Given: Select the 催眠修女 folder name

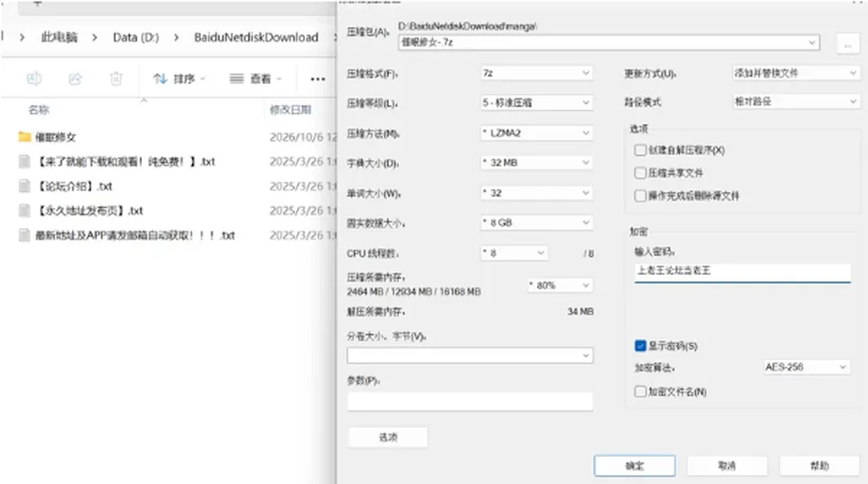Looking at the screenshot, I should (55, 137).
